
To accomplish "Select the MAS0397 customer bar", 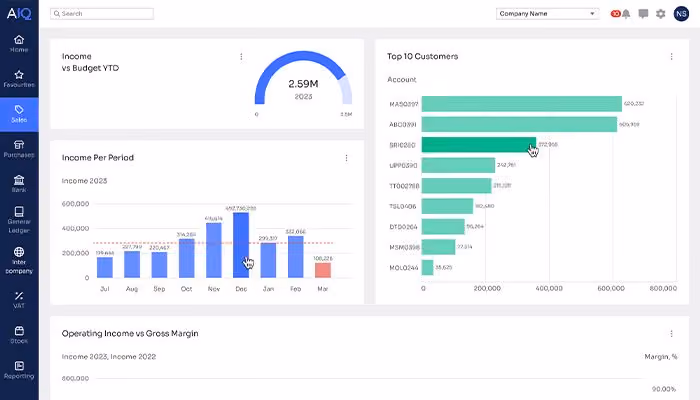I will click(x=521, y=104).
